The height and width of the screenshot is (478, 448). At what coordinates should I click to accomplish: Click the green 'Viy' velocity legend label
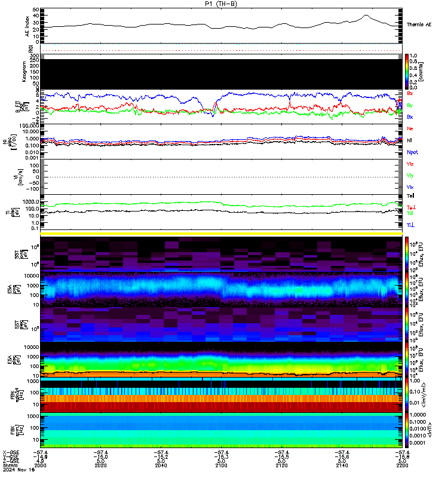(410, 176)
